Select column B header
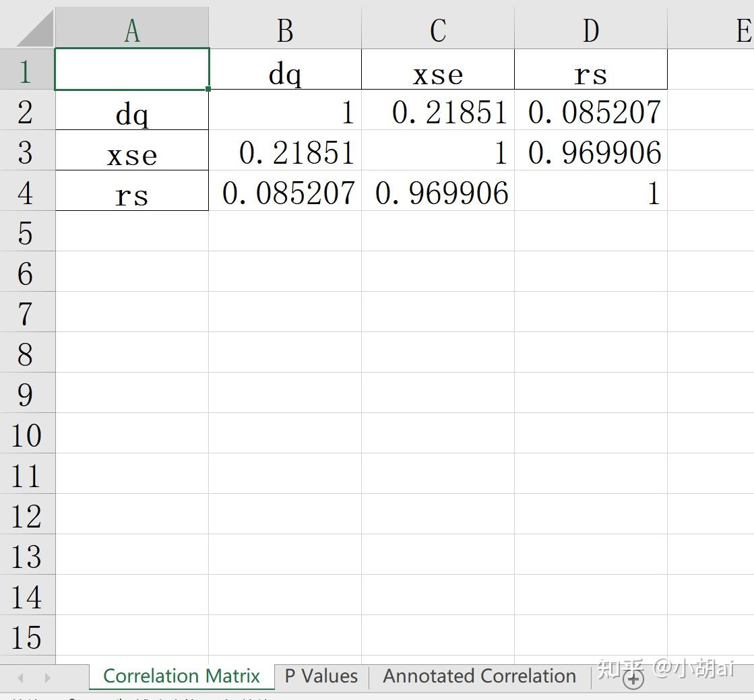Screen dimensions: 754x700 coord(285,28)
